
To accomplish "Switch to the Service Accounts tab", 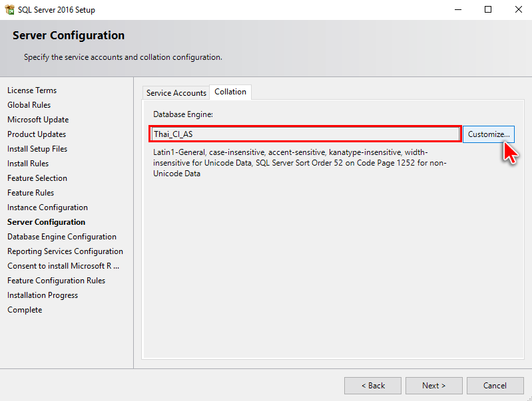I will click(x=176, y=92).
